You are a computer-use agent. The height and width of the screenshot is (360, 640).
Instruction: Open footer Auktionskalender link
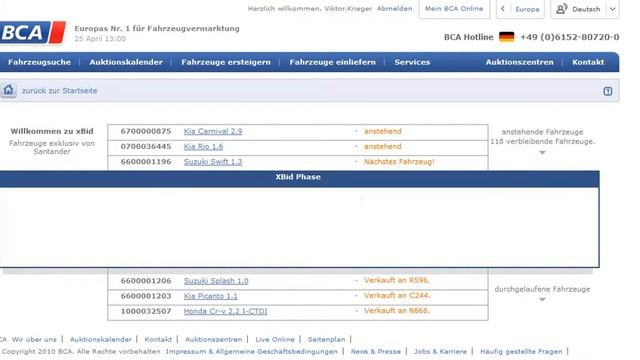coord(101,339)
